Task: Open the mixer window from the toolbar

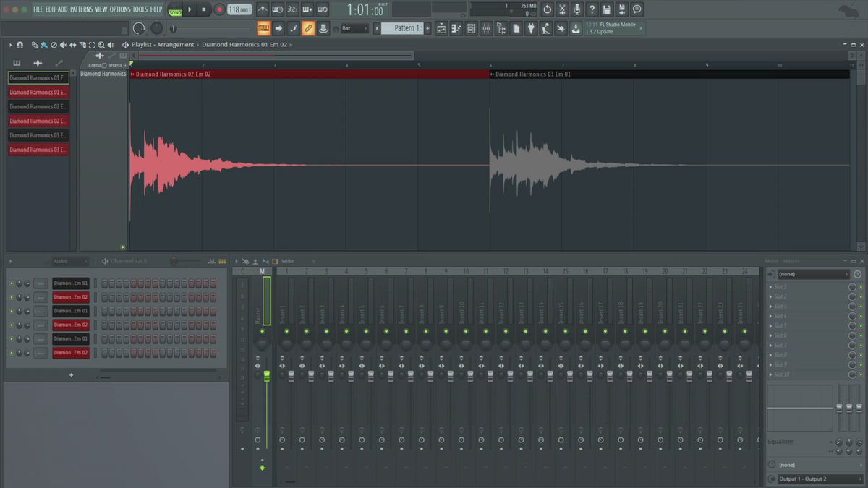Action: click(x=486, y=28)
